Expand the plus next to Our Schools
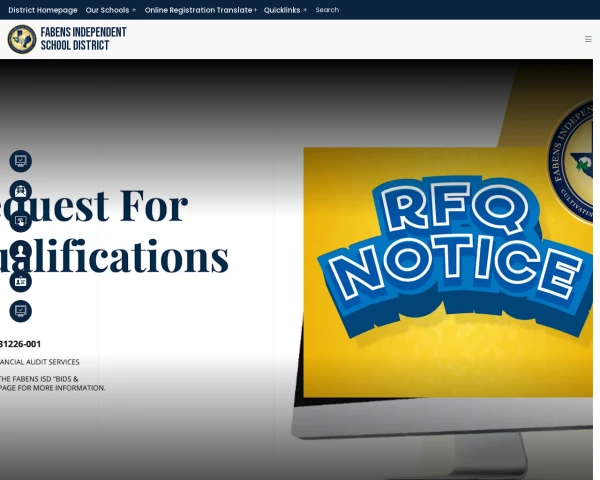 tap(134, 10)
